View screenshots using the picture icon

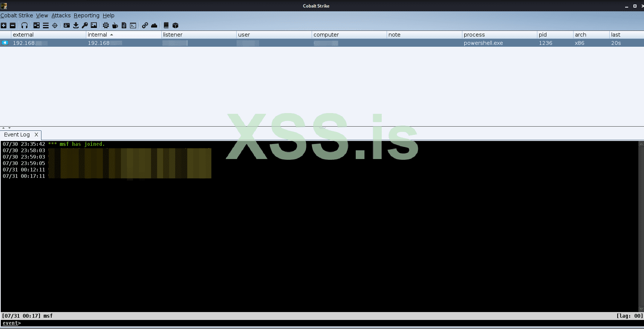(94, 25)
